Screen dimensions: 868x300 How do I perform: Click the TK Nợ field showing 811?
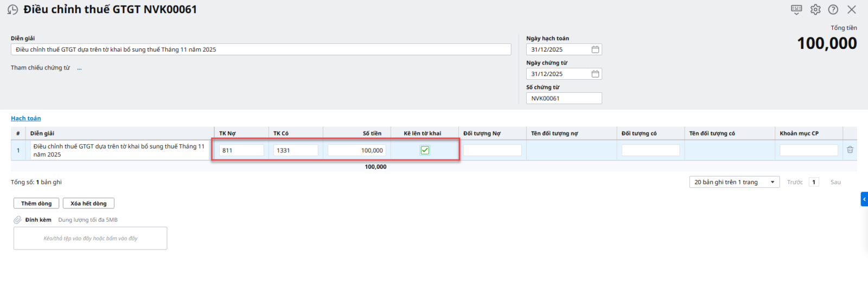(x=241, y=150)
